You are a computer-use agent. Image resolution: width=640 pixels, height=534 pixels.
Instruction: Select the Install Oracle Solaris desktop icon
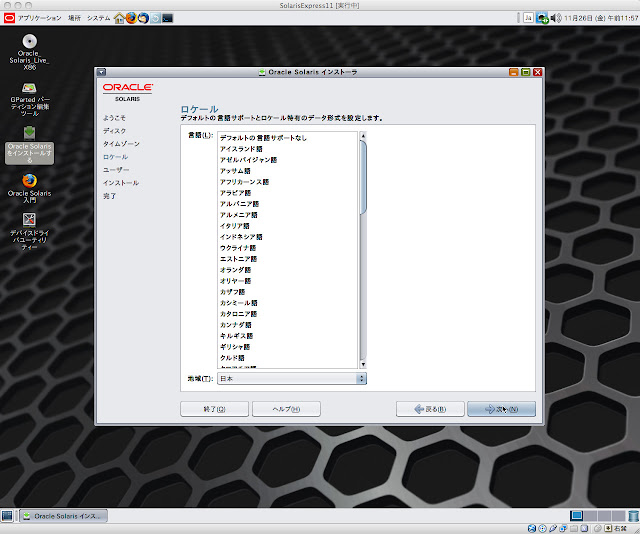[x=29, y=145]
